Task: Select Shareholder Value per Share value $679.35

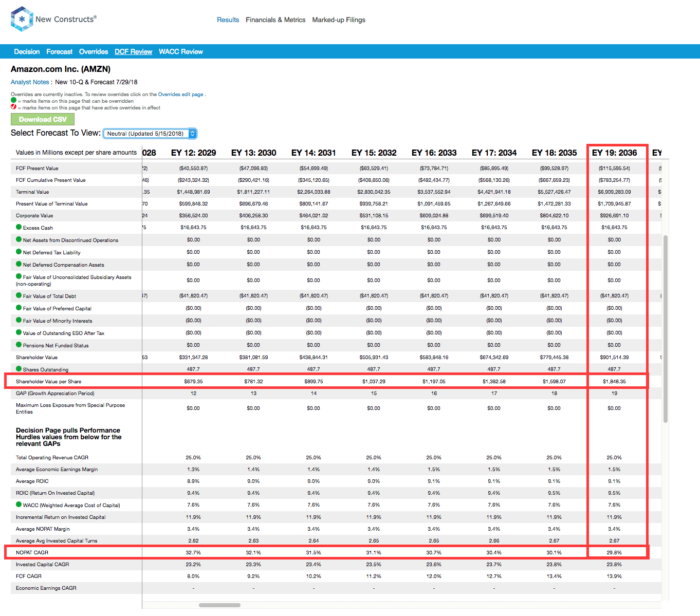Action: 193,381
